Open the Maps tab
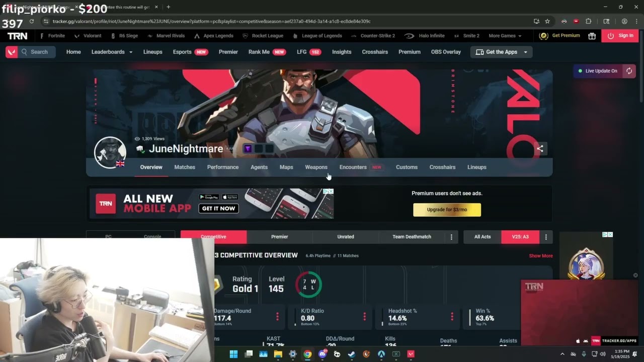 pos(286,167)
